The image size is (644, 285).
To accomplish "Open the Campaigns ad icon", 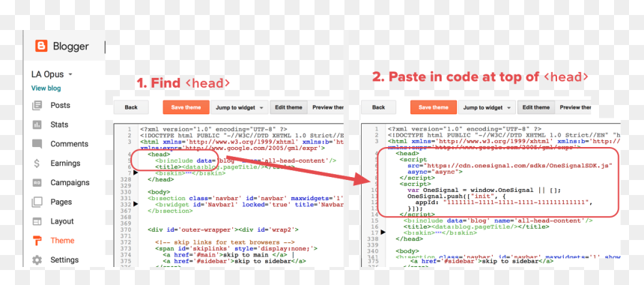I will pyautogui.click(x=37, y=182).
